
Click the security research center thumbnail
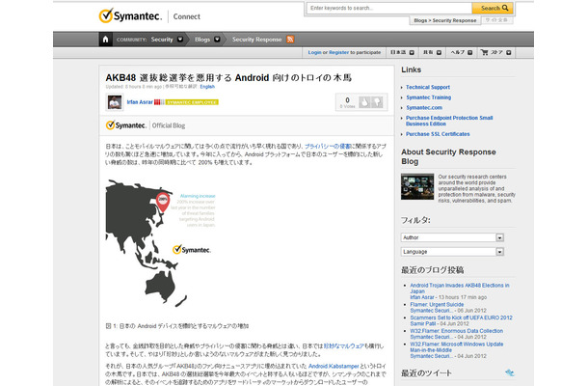417,186
